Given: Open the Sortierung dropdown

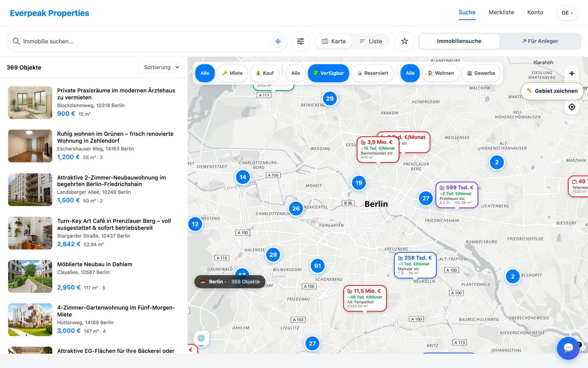Looking at the screenshot, I should tap(160, 67).
